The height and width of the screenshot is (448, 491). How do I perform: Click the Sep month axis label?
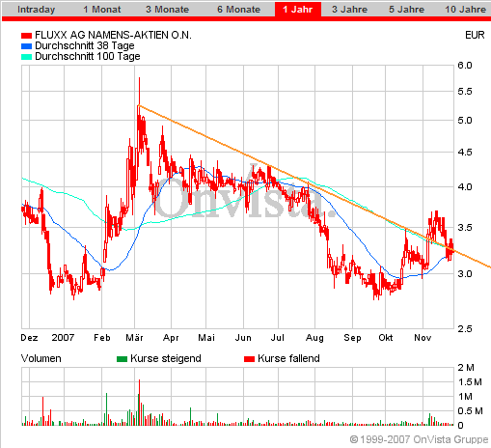(352, 338)
